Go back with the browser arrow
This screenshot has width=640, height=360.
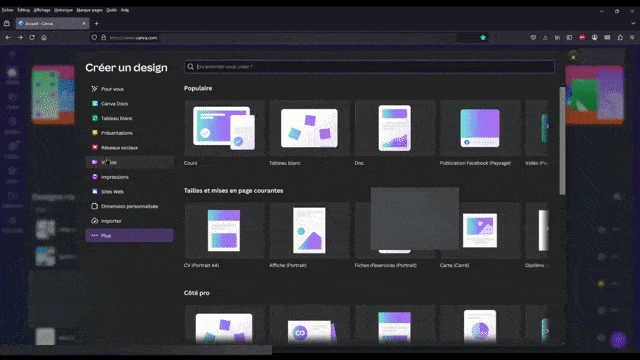8,37
